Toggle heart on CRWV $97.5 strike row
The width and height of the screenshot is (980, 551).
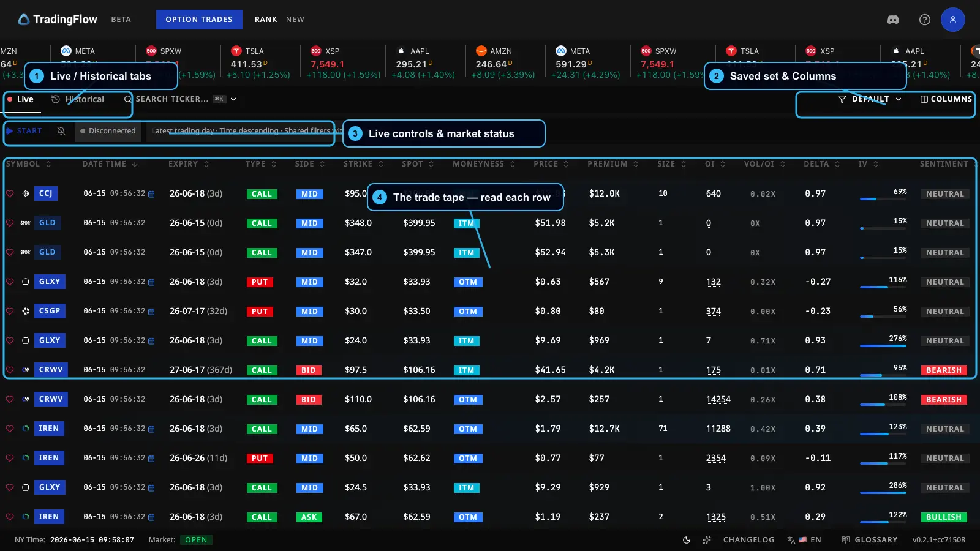tap(10, 370)
